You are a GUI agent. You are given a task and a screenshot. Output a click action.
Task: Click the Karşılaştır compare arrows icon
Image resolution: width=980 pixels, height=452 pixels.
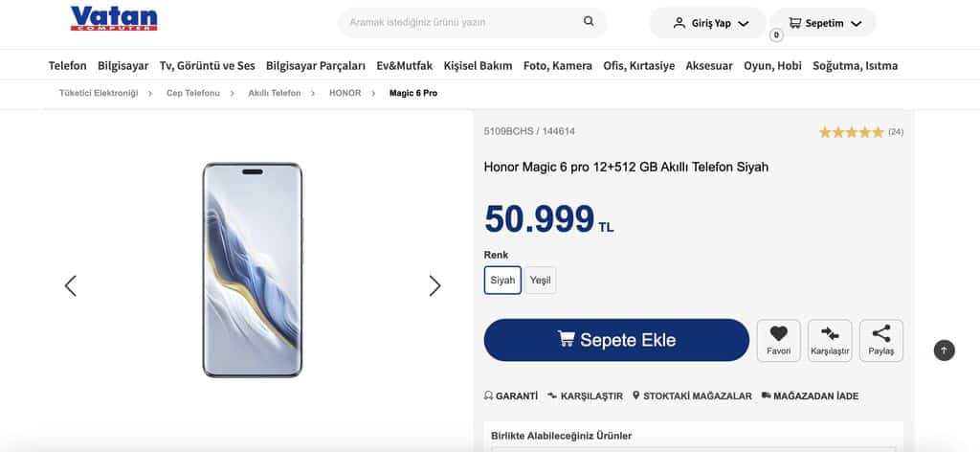tap(830, 334)
